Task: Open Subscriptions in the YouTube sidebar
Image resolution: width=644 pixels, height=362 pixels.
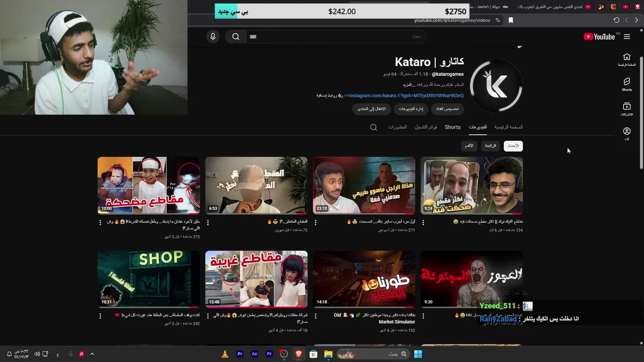Action: coord(626,109)
